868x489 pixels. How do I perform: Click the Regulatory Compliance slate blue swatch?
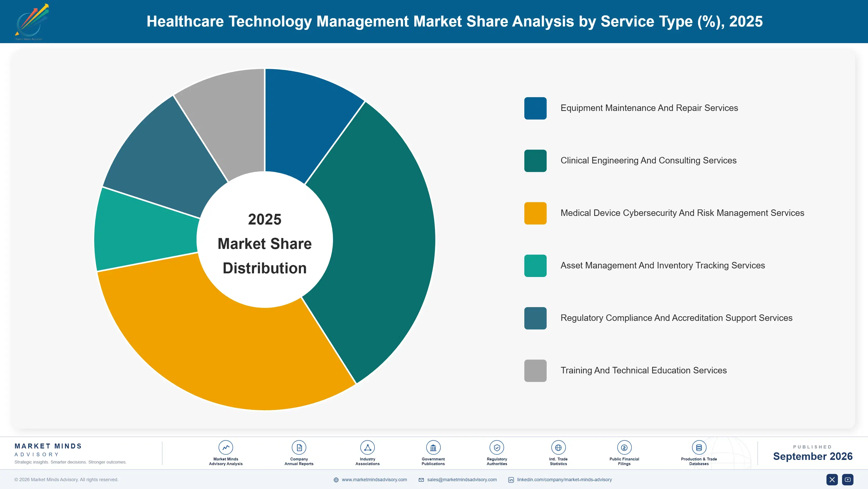coord(535,318)
